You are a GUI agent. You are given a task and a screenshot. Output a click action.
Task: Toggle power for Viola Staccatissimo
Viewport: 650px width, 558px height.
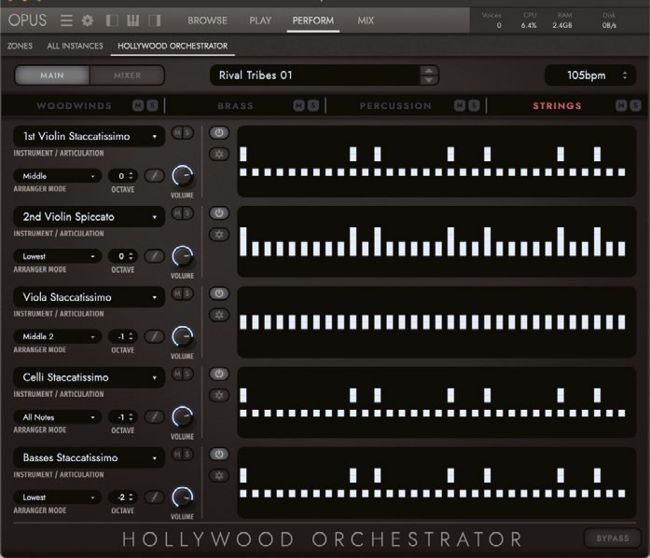[219, 294]
